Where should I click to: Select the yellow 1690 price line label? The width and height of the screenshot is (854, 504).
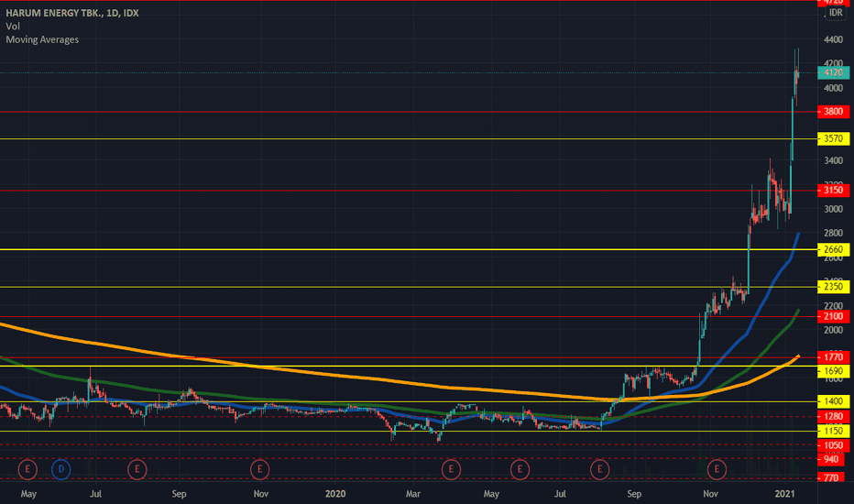tap(833, 372)
